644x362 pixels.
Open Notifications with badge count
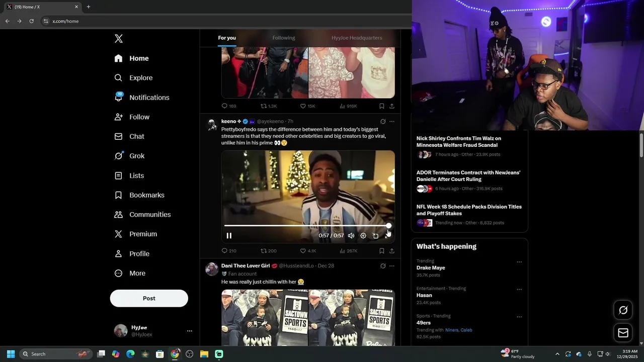142,98
